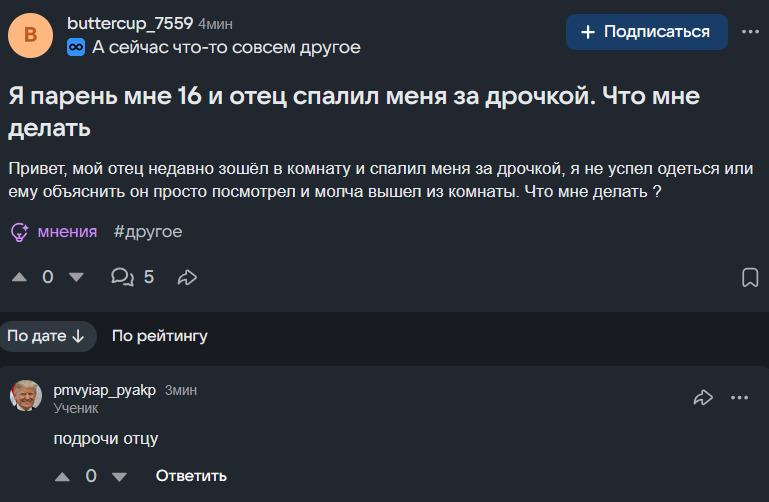
Task: Open the comments icon showing 5 replies
Action: [x=122, y=277]
